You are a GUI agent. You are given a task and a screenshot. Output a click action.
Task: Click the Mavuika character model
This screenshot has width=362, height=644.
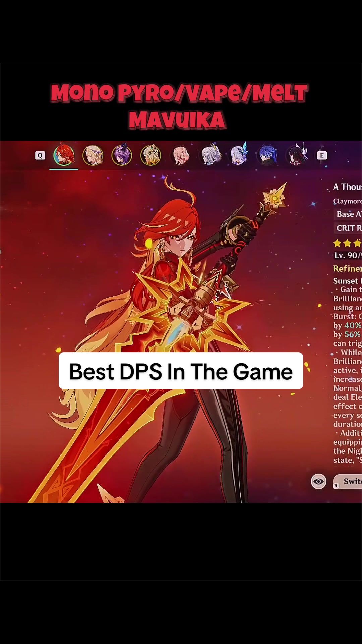pos(168,339)
